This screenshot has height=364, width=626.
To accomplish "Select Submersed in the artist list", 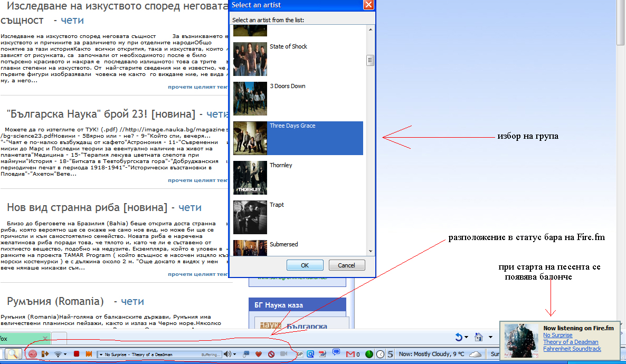I will point(298,247).
